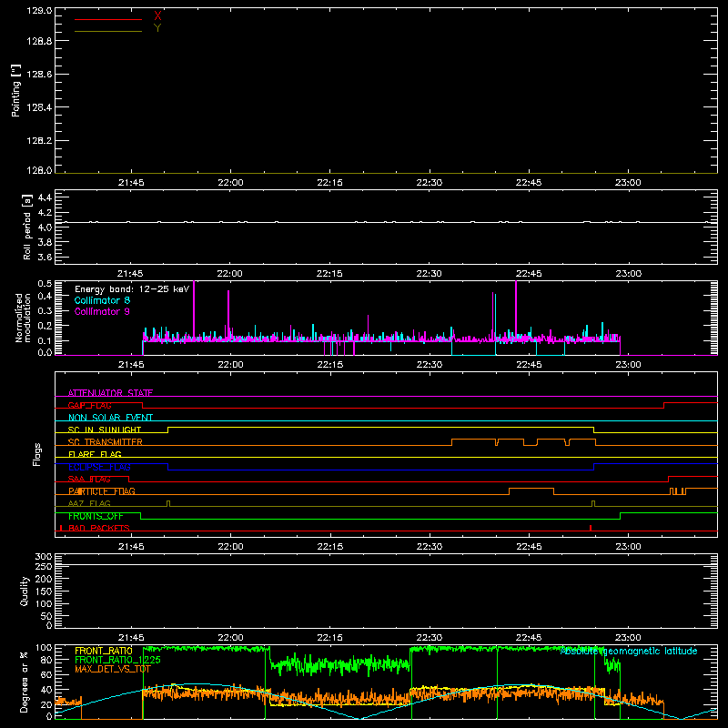Click '22:45' time label under Quality panel
The image size is (728, 728).
point(529,638)
